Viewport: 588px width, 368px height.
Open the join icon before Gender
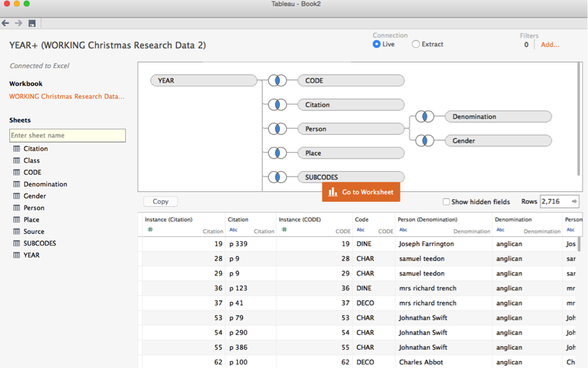click(x=425, y=141)
